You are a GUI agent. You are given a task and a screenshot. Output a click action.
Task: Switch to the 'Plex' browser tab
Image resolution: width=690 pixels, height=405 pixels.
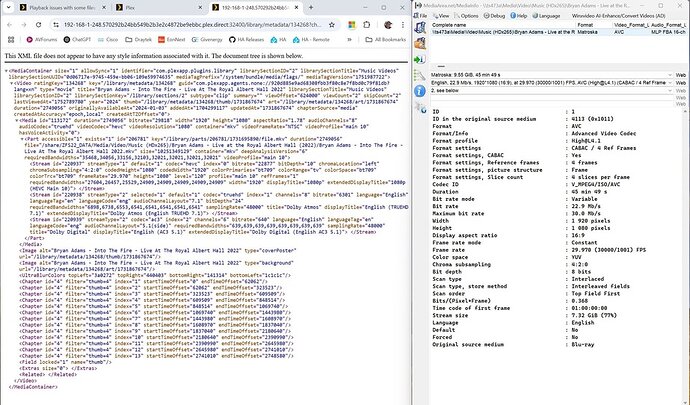(x=158, y=7)
